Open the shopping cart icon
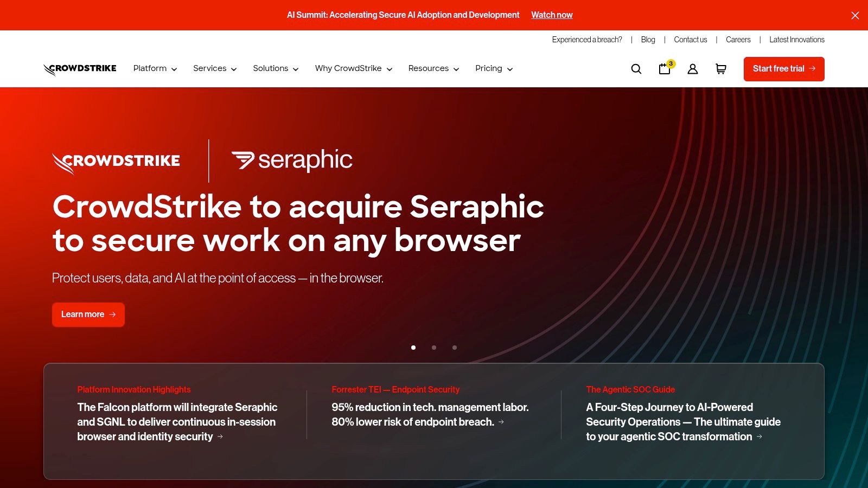The image size is (868, 488). click(x=721, y=69)
